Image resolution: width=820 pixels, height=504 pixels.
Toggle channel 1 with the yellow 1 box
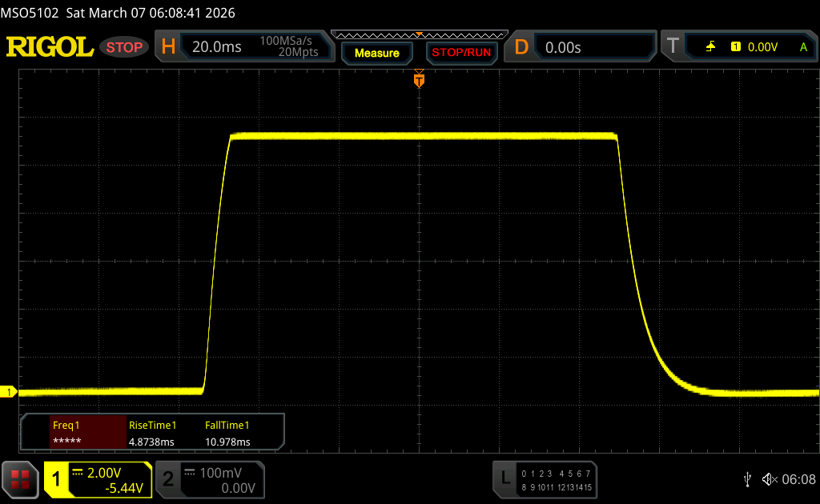pos(57,479)
